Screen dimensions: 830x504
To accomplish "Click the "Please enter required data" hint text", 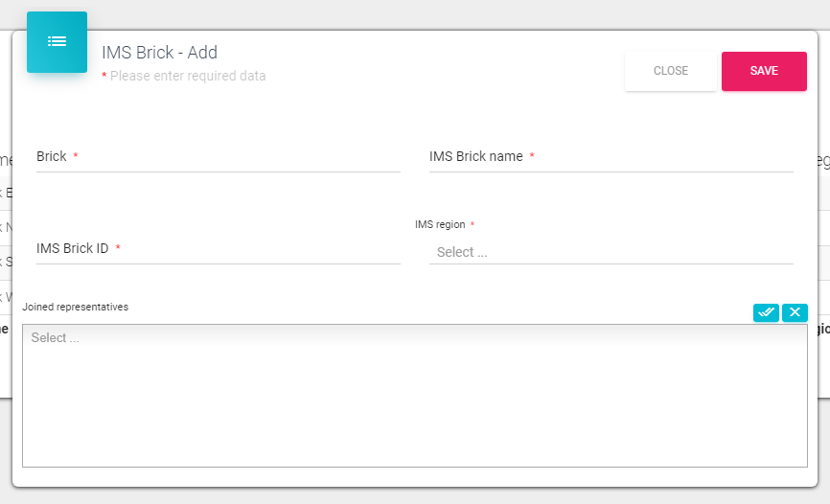I will tap(187, 76).
